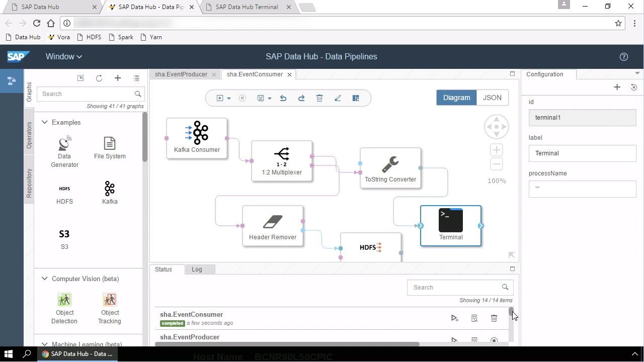Maximize the diagram editor pane

click(512, 74)
